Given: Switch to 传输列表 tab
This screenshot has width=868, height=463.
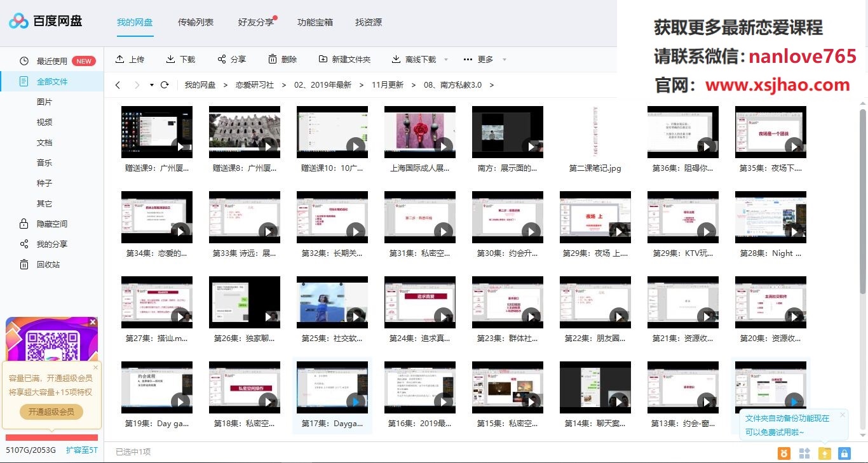Looking at the screenshot, I should (196, 22).
